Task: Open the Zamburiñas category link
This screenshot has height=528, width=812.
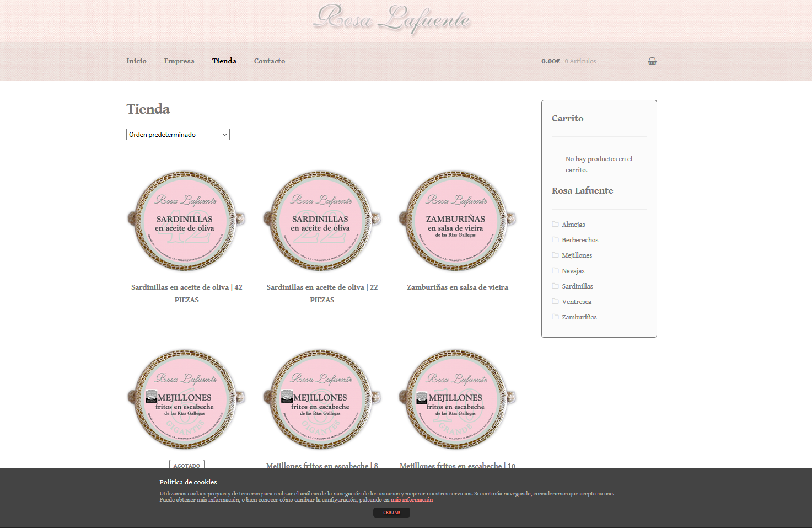Action: (x=579, y=317)
